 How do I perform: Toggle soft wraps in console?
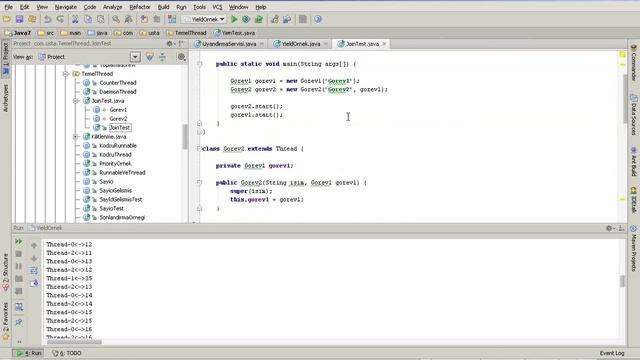point(34,271)
